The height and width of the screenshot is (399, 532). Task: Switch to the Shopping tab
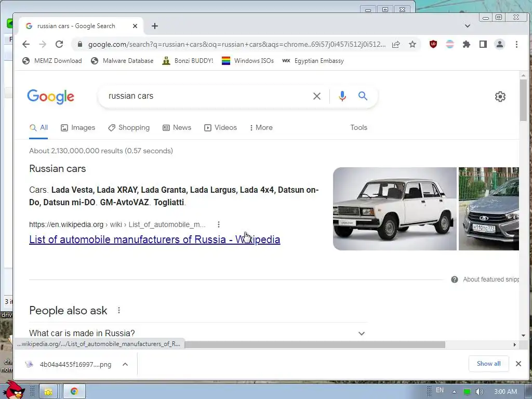[129, 128]
